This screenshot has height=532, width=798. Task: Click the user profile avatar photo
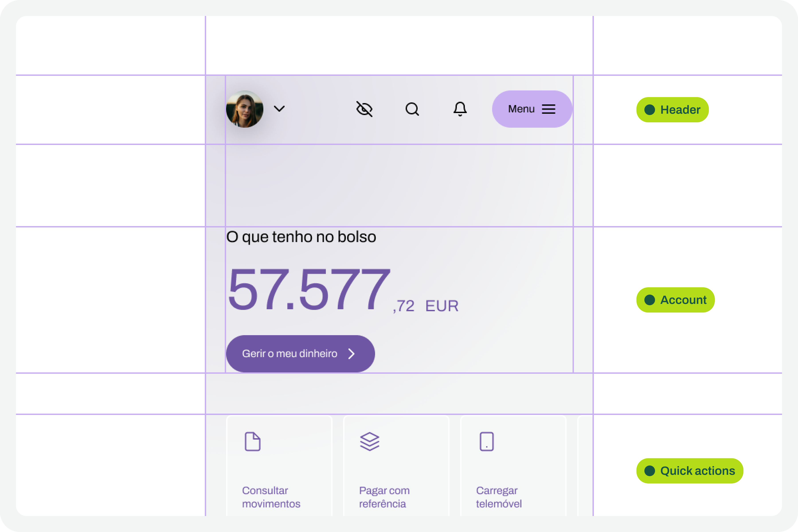pos(245,109)
